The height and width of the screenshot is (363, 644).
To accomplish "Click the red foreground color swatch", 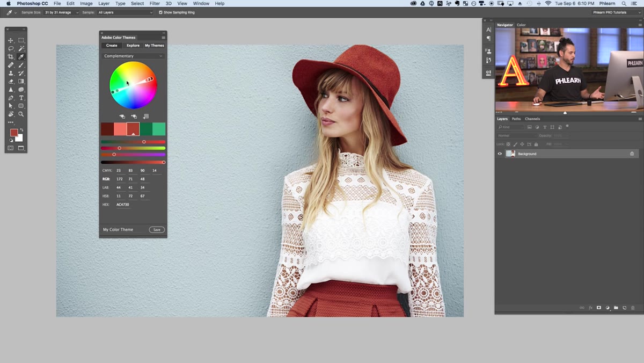I will coord(13,133).
